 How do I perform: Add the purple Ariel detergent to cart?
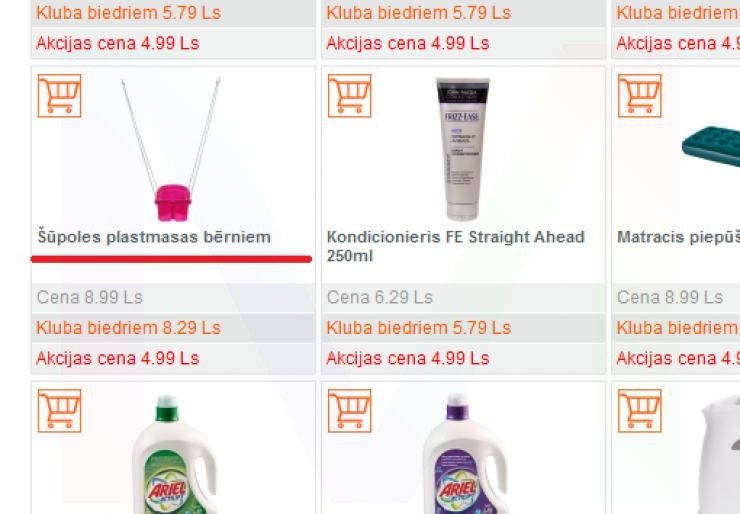tap(350, 411)
